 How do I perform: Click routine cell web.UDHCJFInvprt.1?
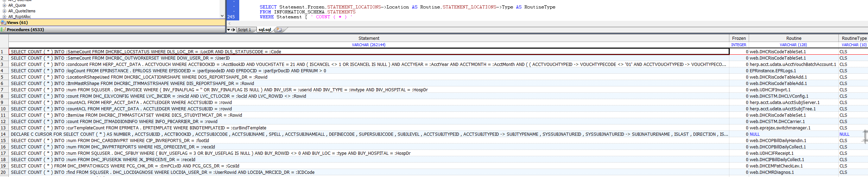click(794, 90)
